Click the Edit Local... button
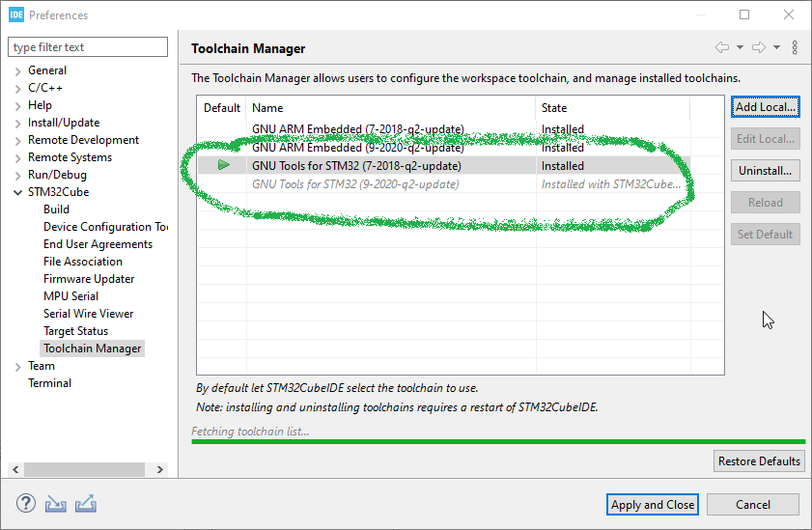Image resolution: width=812 pixels, height=530 pixels. (766, 139)
